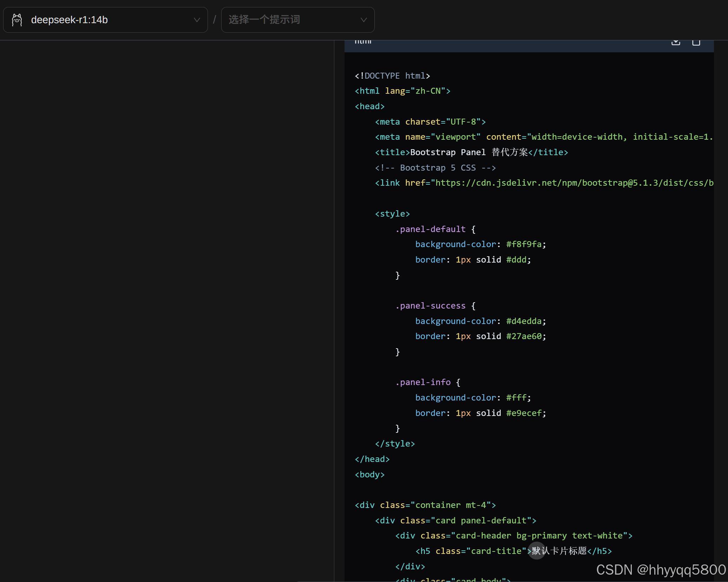Expand the deepseek-r1:14b model chevron
Image resolution: width=728 pixels, height=582 pixels.
[x=197, y=20]
